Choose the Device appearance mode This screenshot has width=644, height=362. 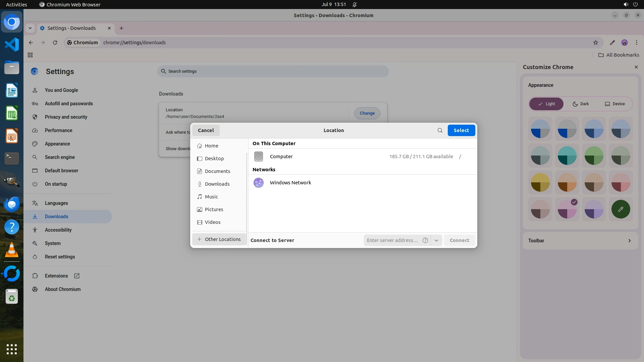point(614,104)
